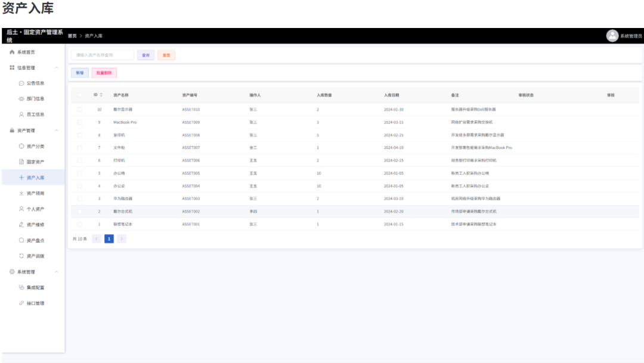Screen dimensions: 644x363
Task: Open 资产盘点 menu item
Action: [33, 240]
